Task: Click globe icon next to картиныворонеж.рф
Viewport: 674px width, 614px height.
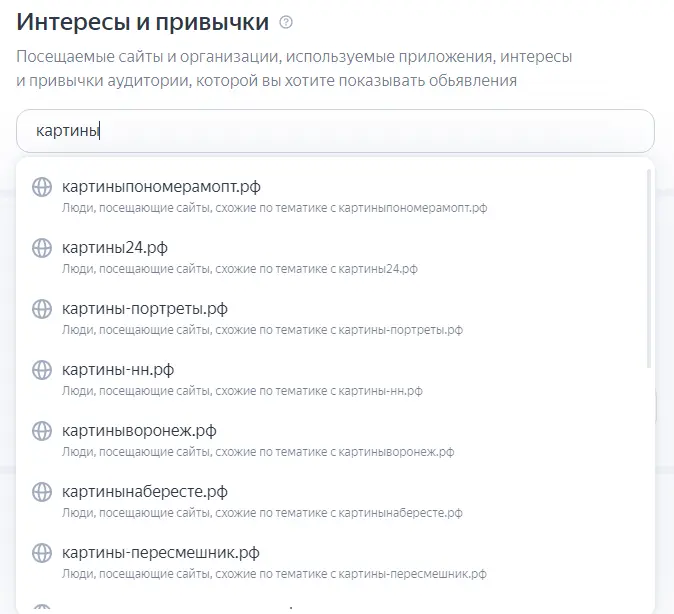Action: tap(41, 431)
